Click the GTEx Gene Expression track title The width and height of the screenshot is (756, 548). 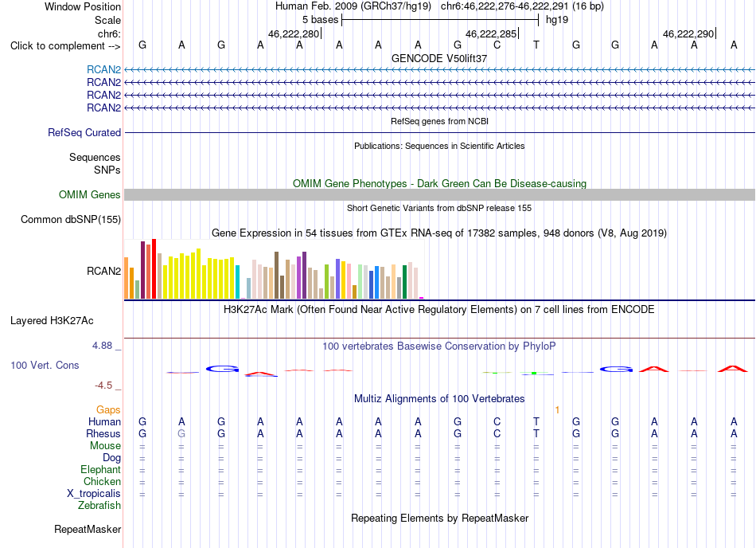pyautogui.click(x=439, y=233)
